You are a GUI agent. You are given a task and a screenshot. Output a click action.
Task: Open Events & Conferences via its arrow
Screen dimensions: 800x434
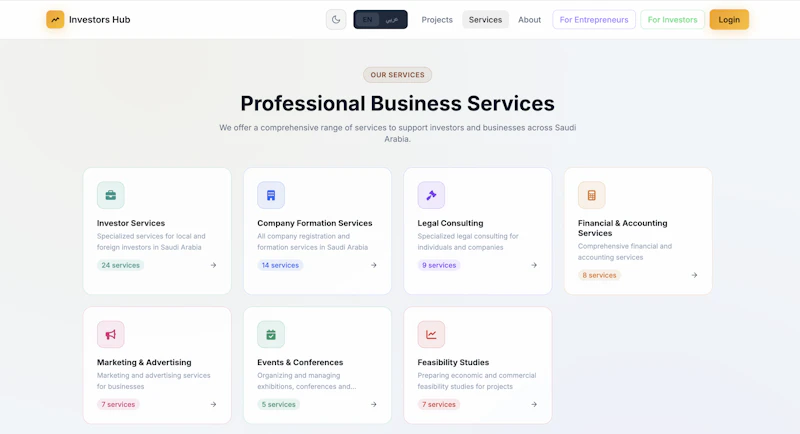[x=373, y=404]
